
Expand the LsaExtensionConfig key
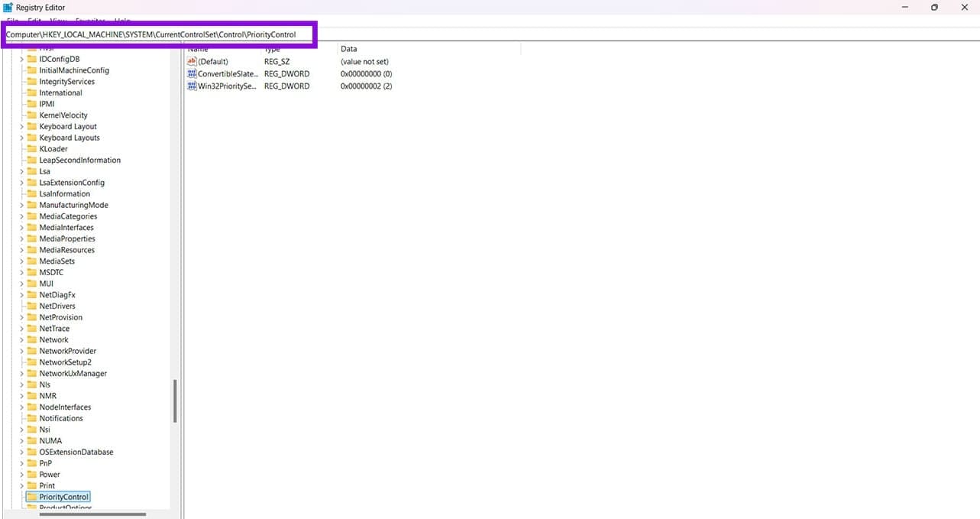tap(22, 183)
